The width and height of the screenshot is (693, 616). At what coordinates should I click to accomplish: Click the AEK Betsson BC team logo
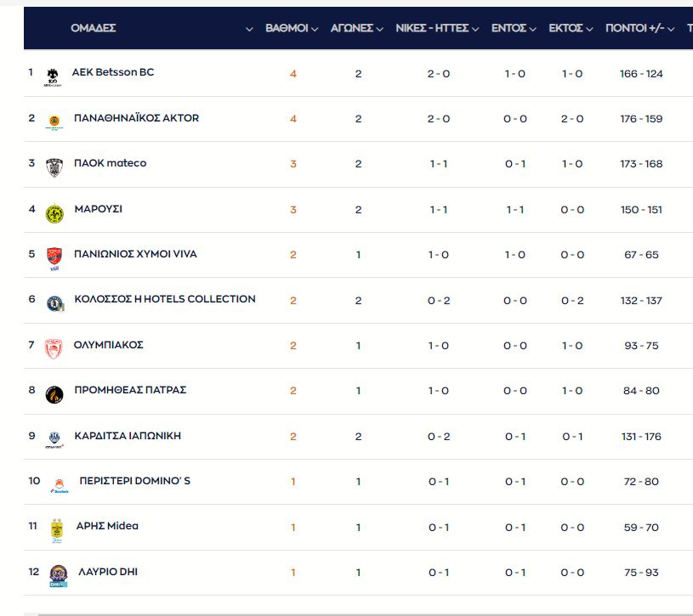(x=54, y=76)
